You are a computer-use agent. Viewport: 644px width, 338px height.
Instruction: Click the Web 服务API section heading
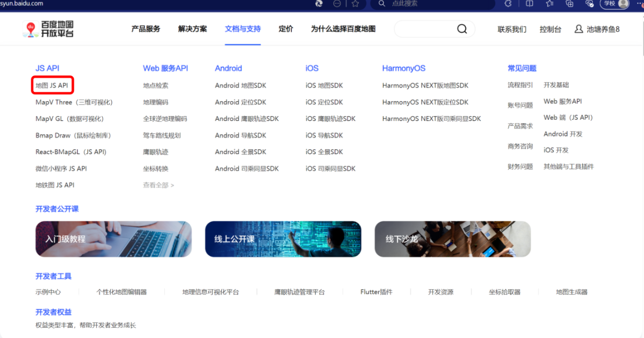165,68
